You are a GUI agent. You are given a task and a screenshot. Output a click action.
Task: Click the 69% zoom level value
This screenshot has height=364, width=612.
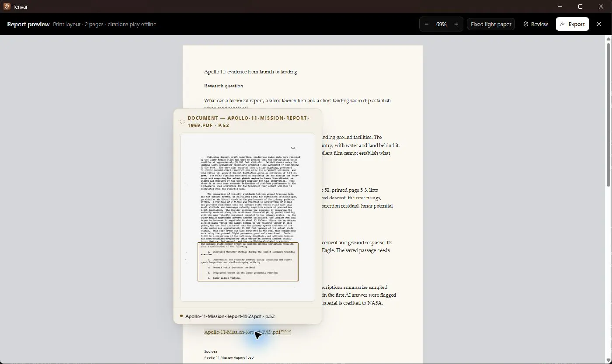point(441,24)
